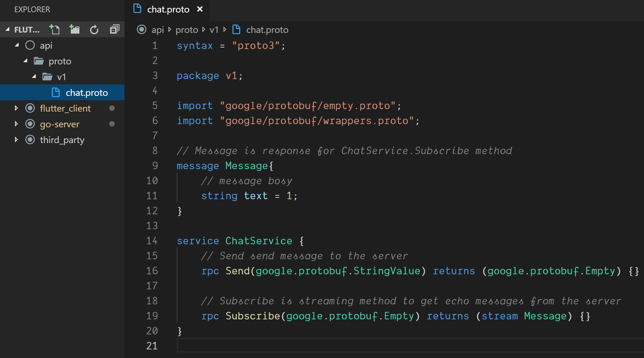
Task: Collapse all folders in Explorer
Action: click(x=114, y=29)
